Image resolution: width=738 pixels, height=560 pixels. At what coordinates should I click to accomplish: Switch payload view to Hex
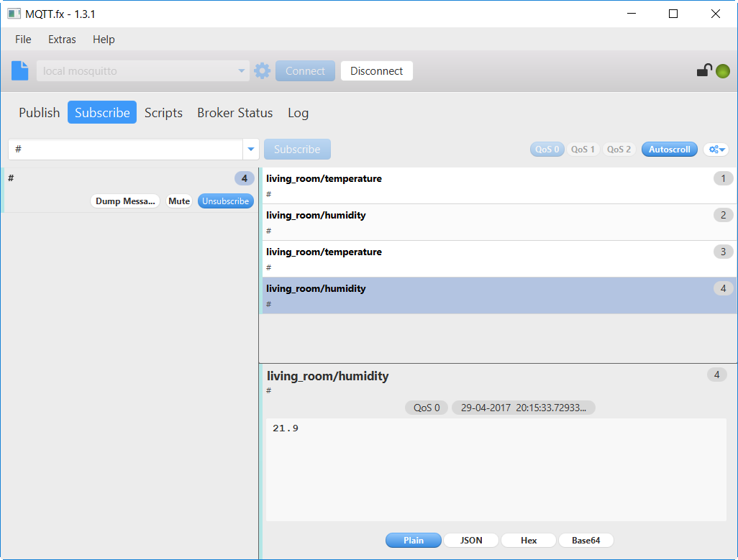pyautogui.click(x=529, y=541)
